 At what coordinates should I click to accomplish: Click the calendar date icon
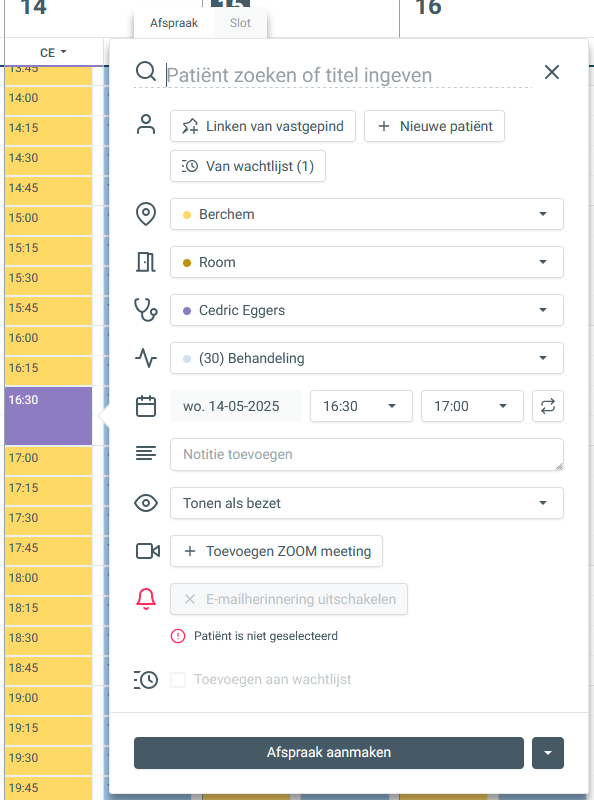pyautogui.click(x=146, y=406)
